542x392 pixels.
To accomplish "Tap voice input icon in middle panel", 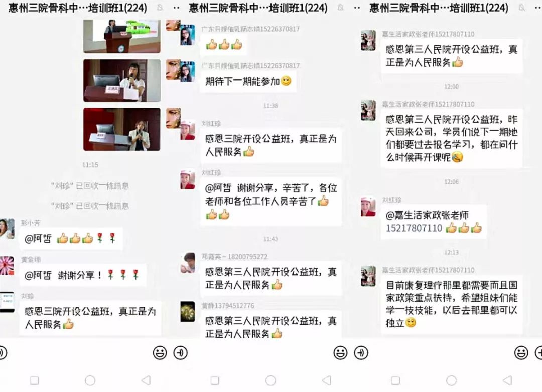I will point(181,353).
